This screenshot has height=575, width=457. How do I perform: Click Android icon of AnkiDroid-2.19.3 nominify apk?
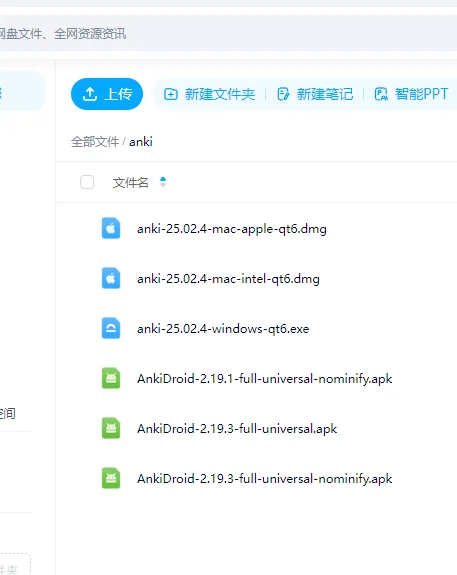point(111,478)
